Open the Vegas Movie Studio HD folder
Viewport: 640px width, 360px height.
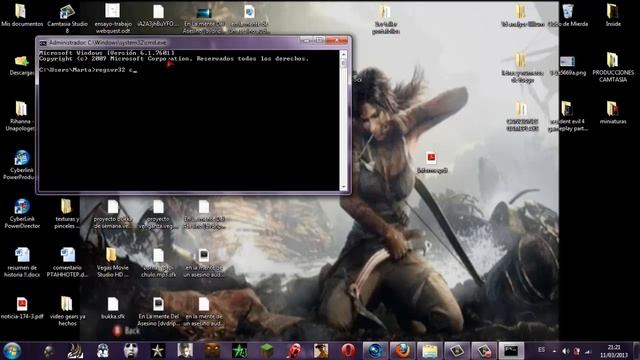pos(113,262)
